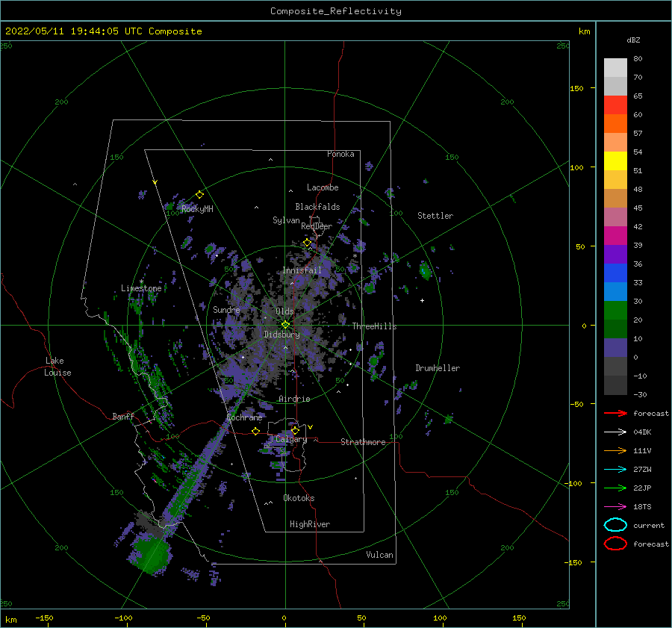The height and width of the screenshot is (628, 672).
Task: Click the Sylvan label
Action: pos(286,220)
